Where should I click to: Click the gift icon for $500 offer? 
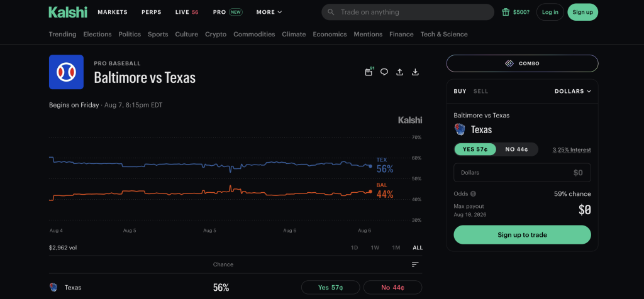(506, 12)
